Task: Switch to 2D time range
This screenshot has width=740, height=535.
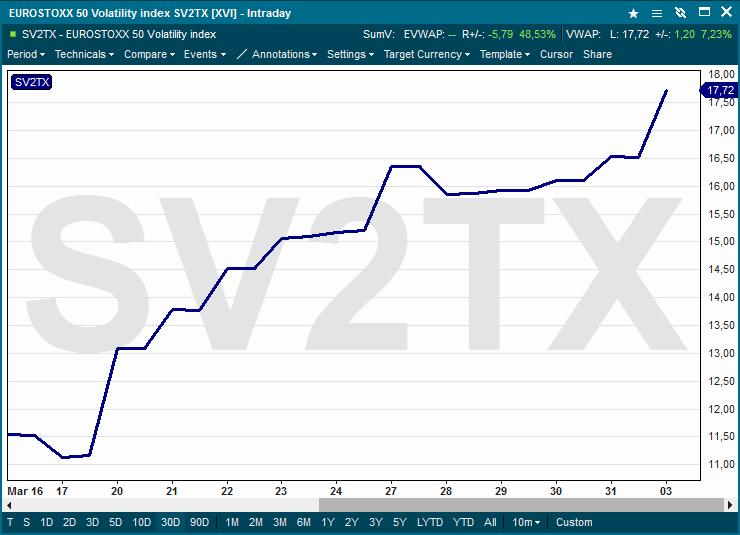Action: pyautogui.click(x=69, y=522)
